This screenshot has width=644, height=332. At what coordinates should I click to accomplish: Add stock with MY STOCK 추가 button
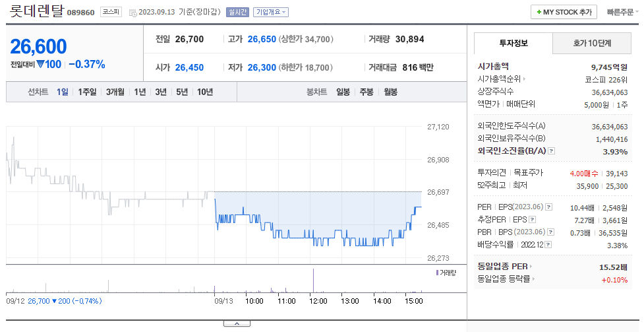click(564, 12)
